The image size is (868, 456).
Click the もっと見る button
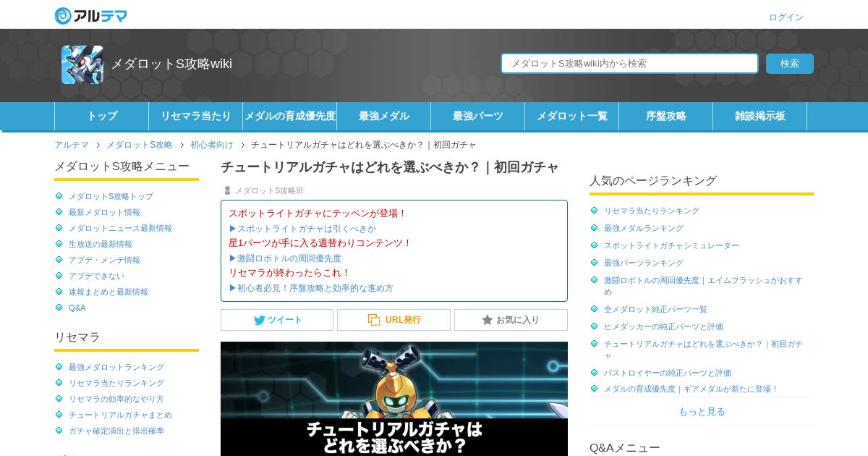pos(702,412)
